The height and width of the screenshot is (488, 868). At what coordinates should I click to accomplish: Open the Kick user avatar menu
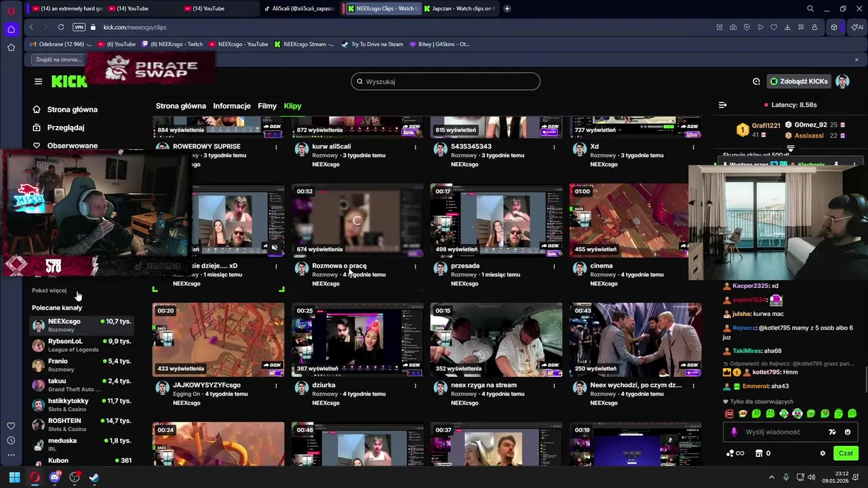tap(842, 81)
